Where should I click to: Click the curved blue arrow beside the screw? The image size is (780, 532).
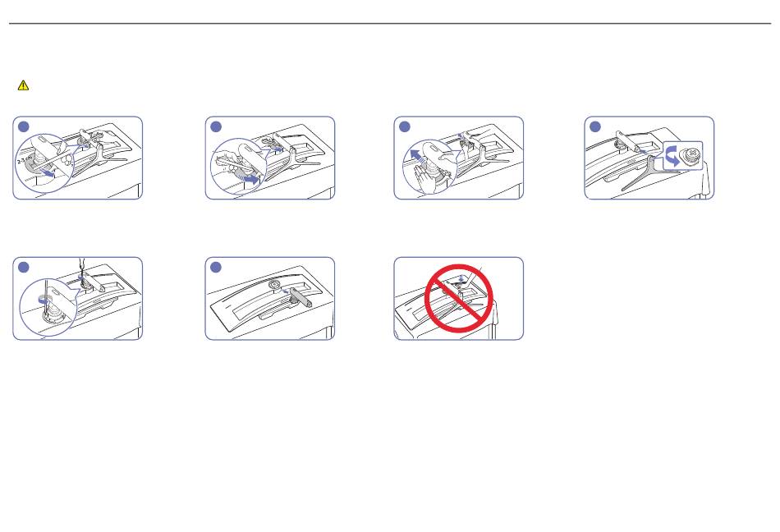[672, 156]
